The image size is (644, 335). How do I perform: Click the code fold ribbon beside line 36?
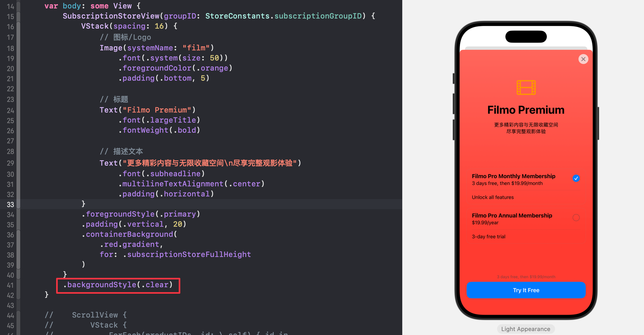click(x=18, y=235)
